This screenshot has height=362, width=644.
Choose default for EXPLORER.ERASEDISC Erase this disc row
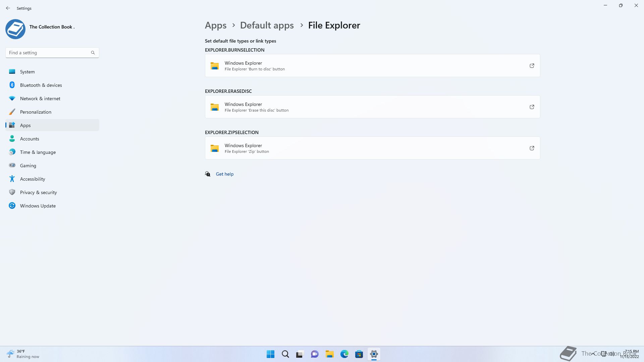tap(373, 107)
